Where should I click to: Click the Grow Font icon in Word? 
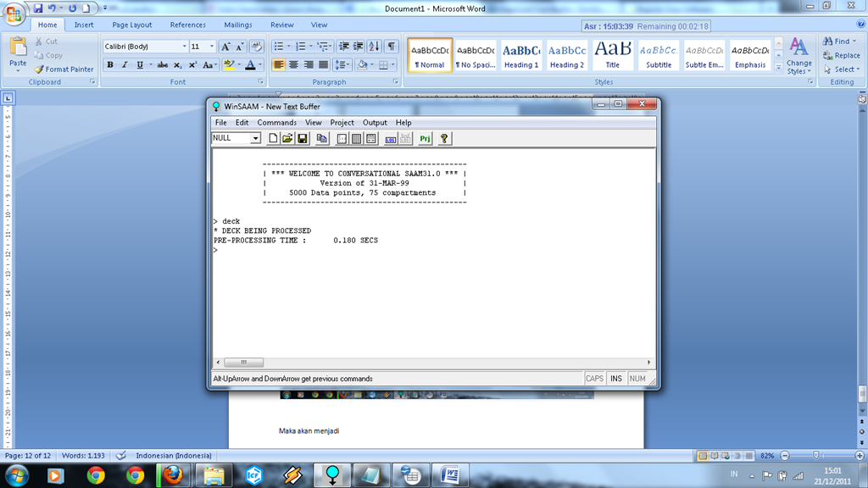[x=225, y=47]
